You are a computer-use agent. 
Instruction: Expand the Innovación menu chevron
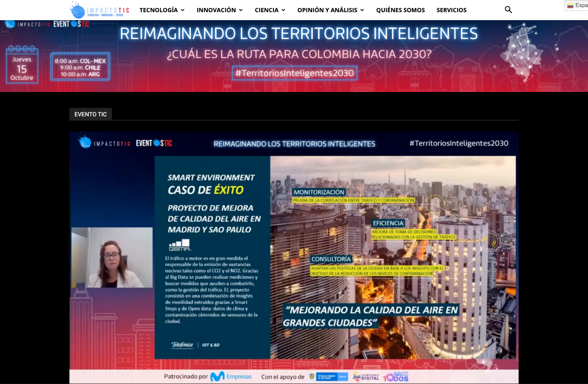click(x=241, y=10)
